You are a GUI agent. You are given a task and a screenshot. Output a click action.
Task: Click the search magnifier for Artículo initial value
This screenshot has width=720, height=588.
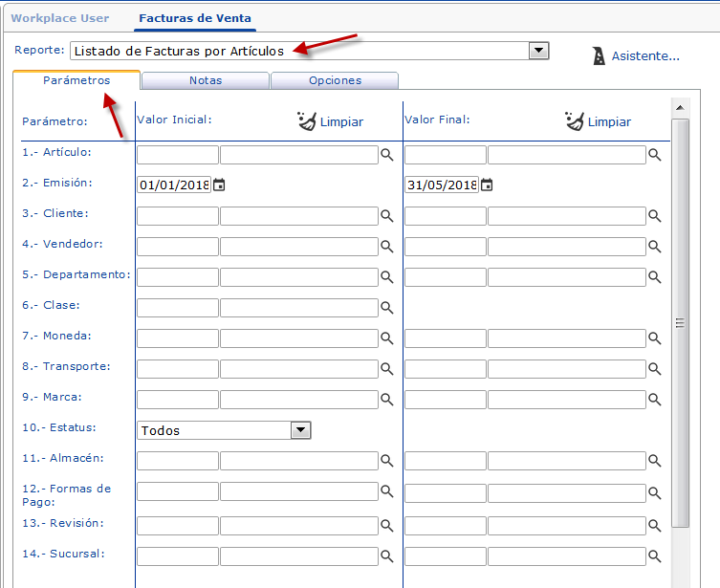[387, 155]
